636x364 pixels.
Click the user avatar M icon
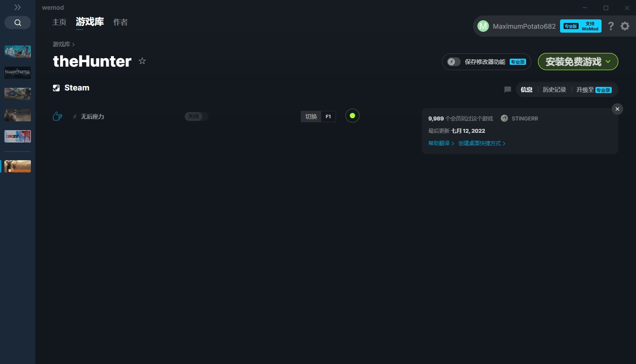pyautogui.click(x=483, y=26)
